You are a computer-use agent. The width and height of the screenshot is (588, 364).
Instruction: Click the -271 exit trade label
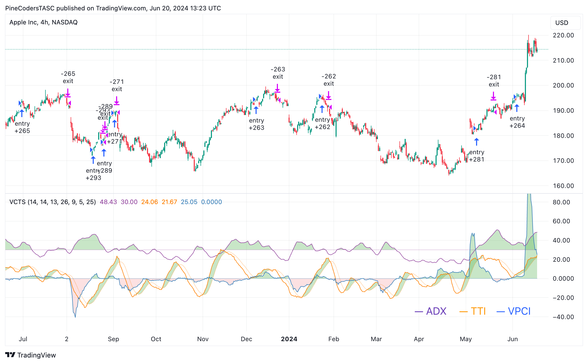(117, 85)
